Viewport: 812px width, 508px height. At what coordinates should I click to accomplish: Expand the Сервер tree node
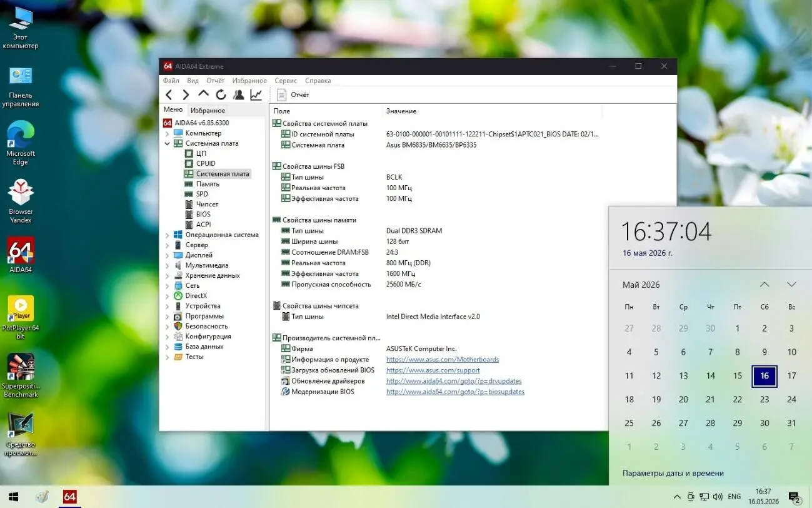(x=167, y=245)
